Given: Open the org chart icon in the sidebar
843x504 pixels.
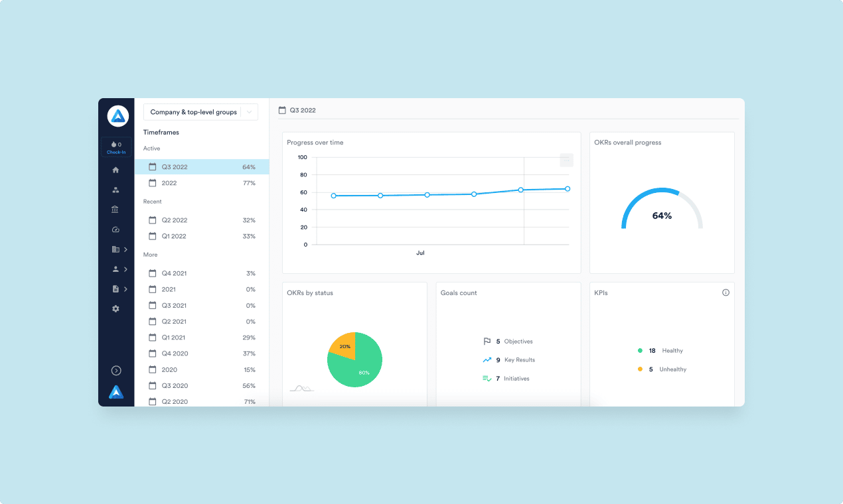Looking at the screenshot, I should tap(115, 189).
